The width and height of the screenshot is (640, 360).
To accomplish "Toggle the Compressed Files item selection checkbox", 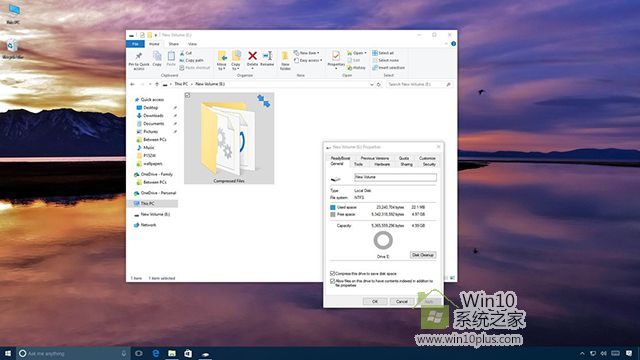I will 187,96.
